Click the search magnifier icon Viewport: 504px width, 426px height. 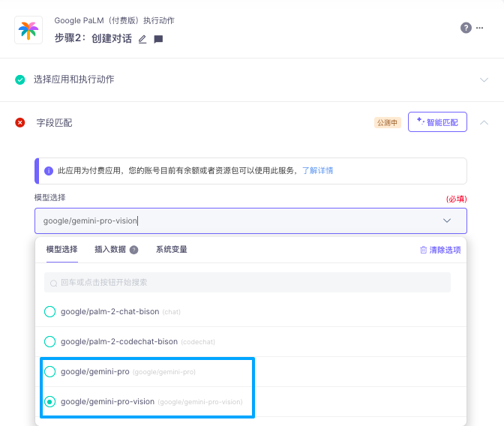(x=54, y=283)
